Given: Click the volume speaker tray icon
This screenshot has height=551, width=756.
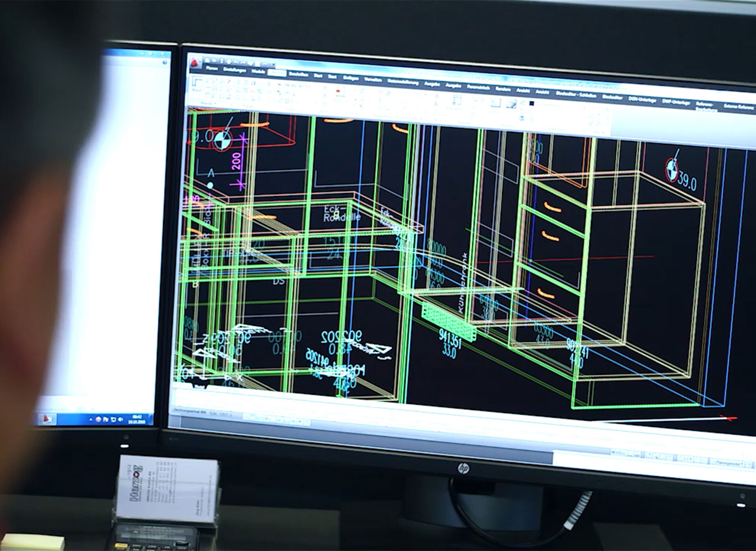Looking at the screenshot, I should (120, 420).
